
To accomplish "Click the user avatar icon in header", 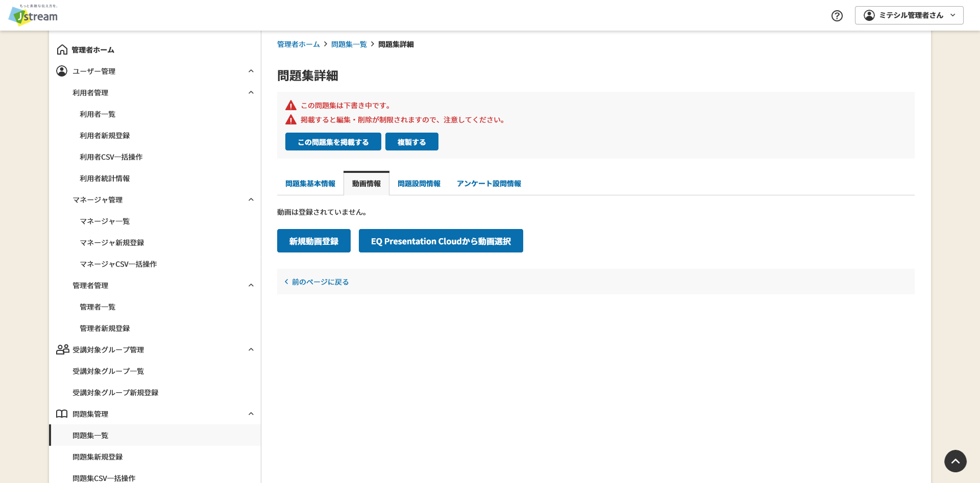I will pos(869,15).
